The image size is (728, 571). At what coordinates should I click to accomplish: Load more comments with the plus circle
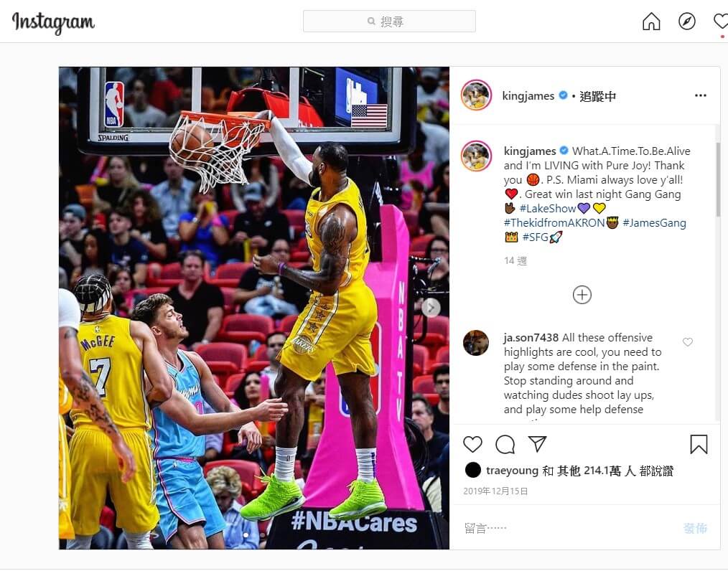click(582, 295)
